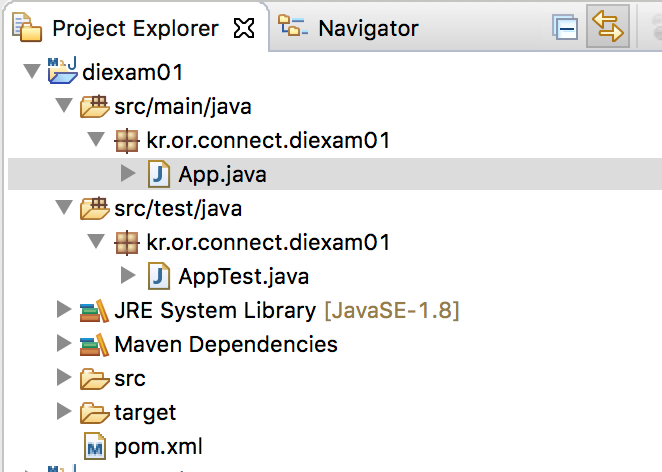Click the diexam01 Maven project icon

click(x=62, y=70)
